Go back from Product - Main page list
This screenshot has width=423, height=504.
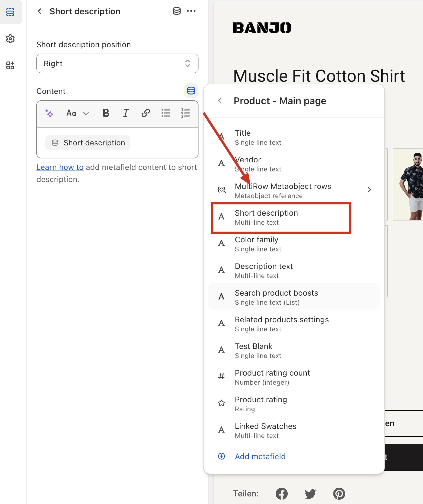pyautogui.click(x=220, y=101)
